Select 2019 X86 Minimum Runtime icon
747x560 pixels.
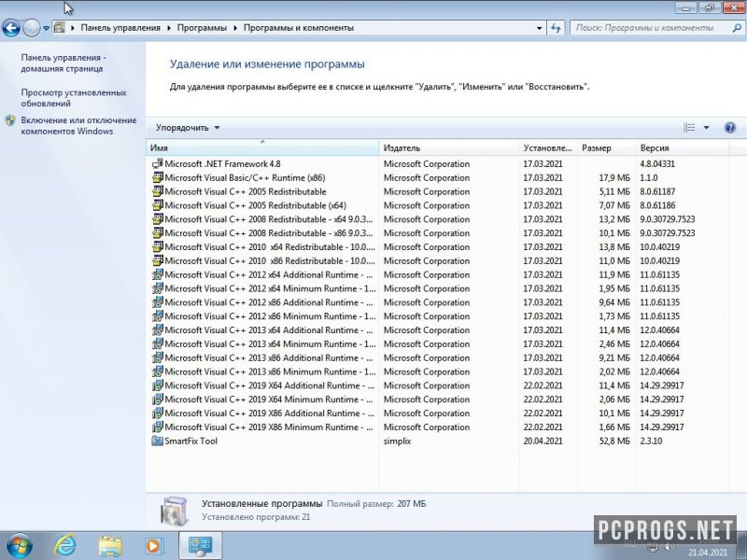click(157, 427)
